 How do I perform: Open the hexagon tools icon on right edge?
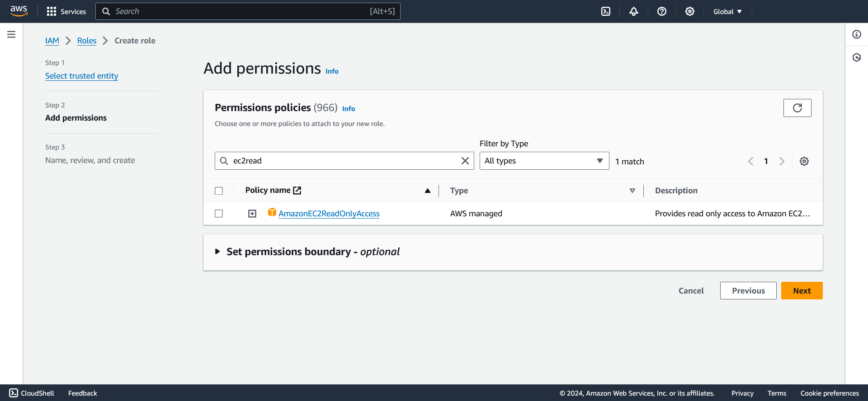point(857,57)
